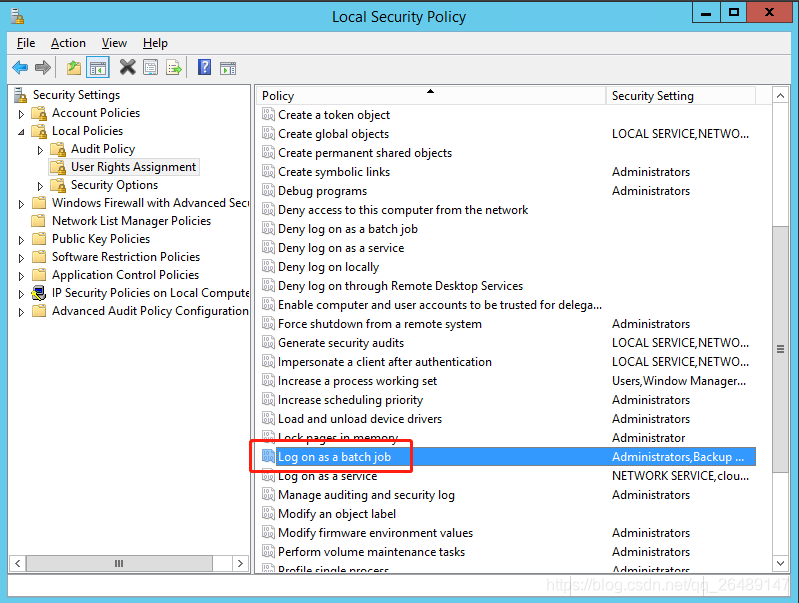Click the tree pane horizontal scrollbar thumb

119,563
